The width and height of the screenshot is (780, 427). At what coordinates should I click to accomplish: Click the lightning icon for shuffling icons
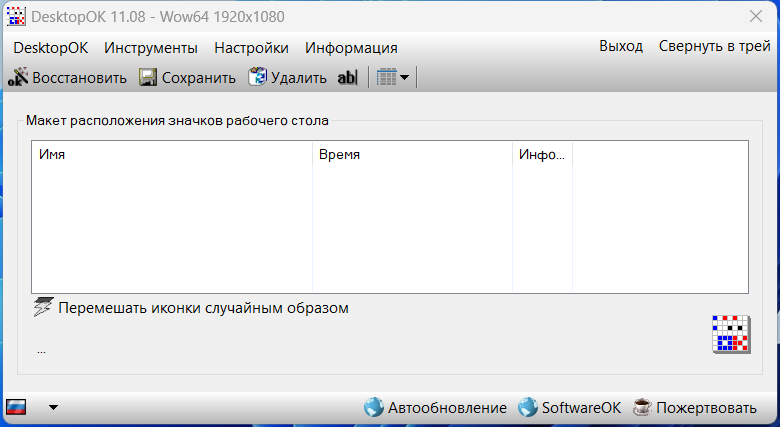(x=43, y=307)
